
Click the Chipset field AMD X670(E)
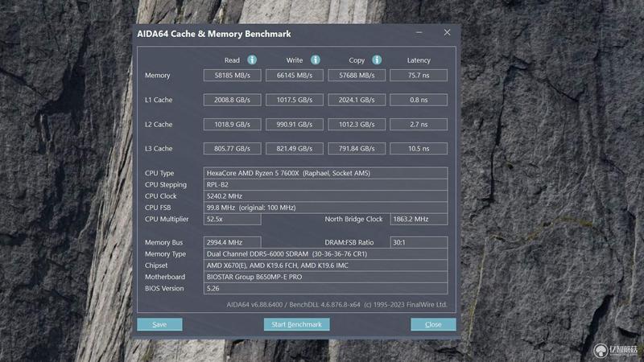click(x=325, y=265)
